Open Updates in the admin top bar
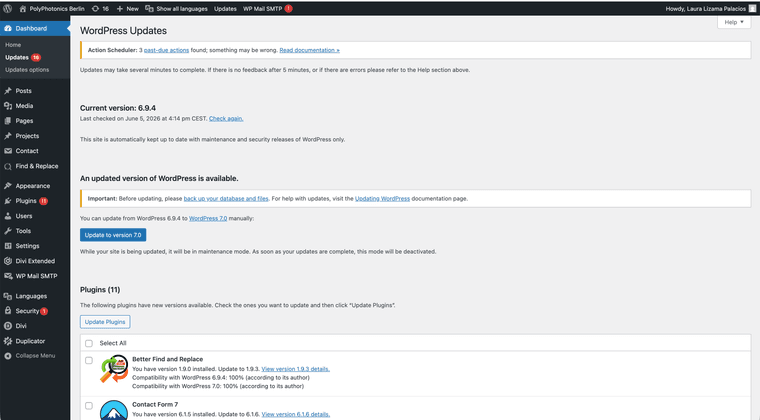This screenshot has height=420, width=760. [225, 9]
